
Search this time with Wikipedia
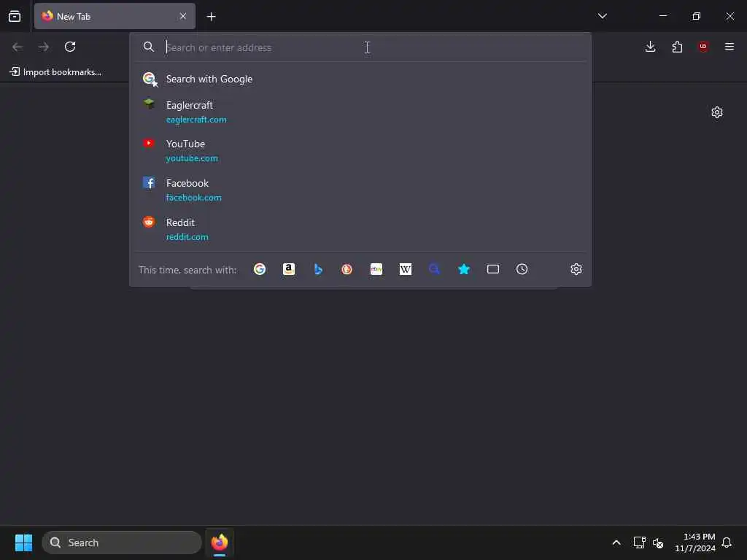click(406, 269)
